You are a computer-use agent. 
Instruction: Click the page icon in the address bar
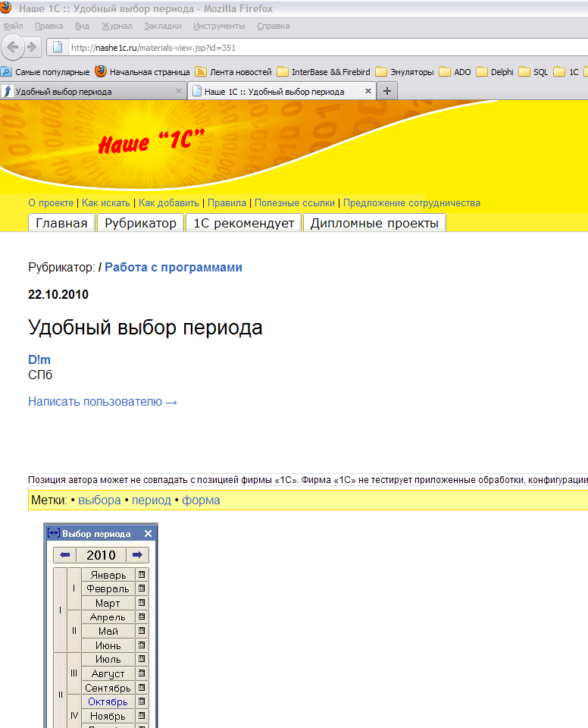(x=58, y=47)
